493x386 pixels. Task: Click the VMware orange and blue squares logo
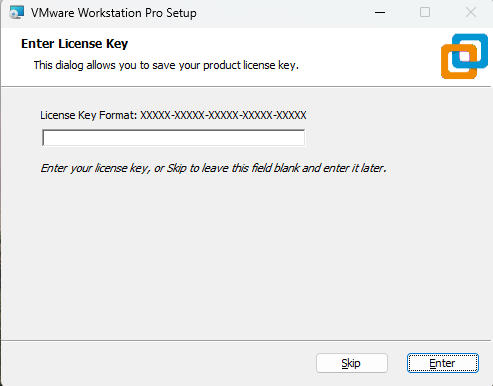464,56
